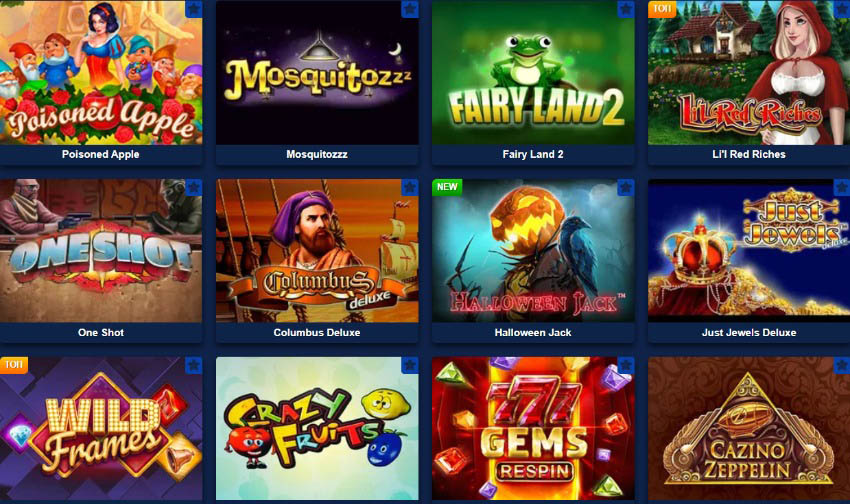This screenshot has height=504, width=850.
Task: Open the Poisoned Apple game thumbnail
Action: click(101, 73)
